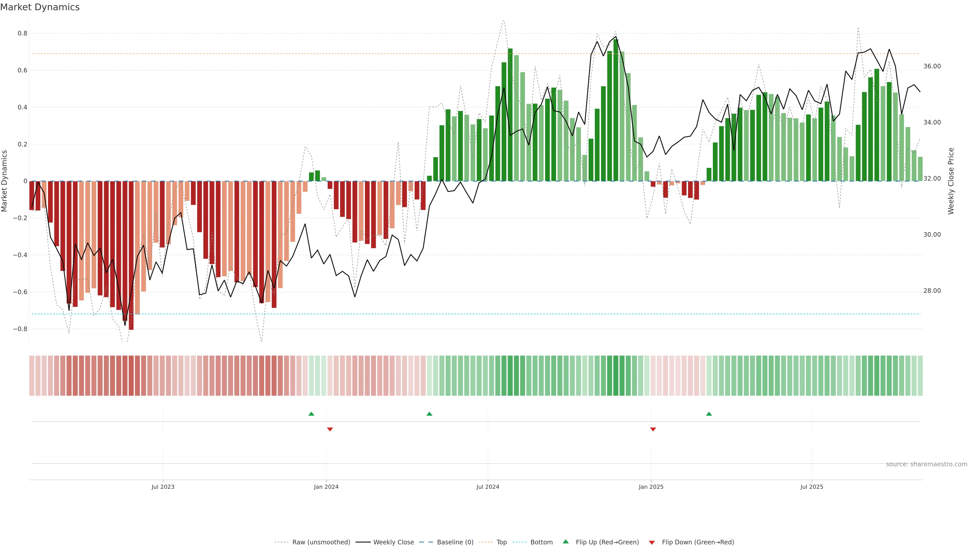This screenshot has width=980, height=551.
Task: Click the Jul 2023 x-axis label
Action: 163,487
